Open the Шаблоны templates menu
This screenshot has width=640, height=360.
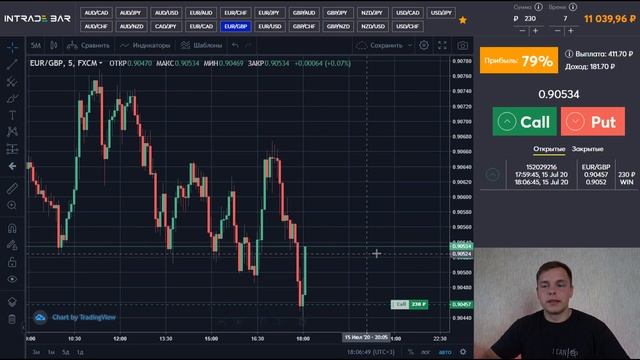202,45
